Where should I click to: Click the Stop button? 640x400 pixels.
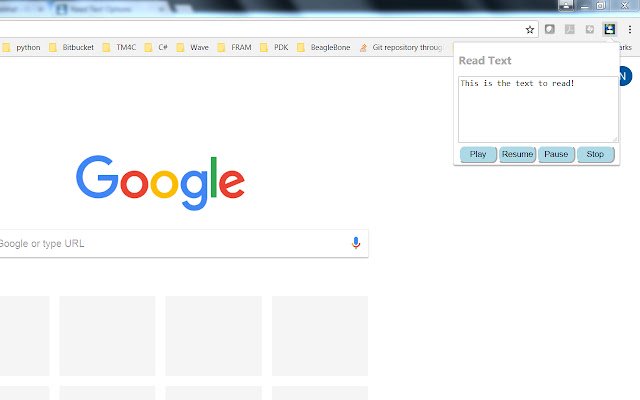pos(595,154)
